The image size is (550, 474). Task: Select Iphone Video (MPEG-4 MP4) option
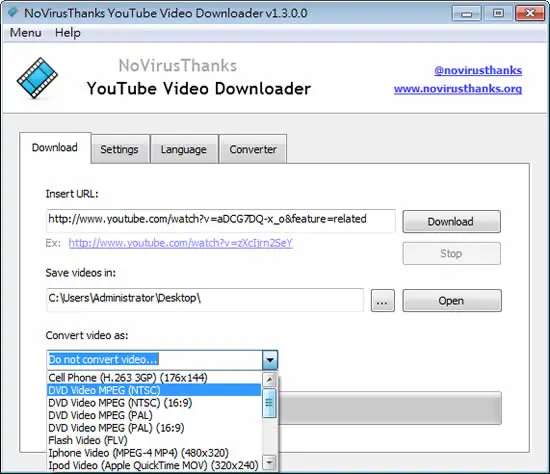[x=138, y=453]
